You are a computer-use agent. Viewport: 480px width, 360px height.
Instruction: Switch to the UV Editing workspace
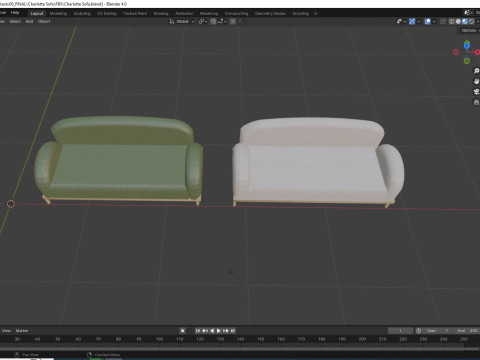coord(107,13)
